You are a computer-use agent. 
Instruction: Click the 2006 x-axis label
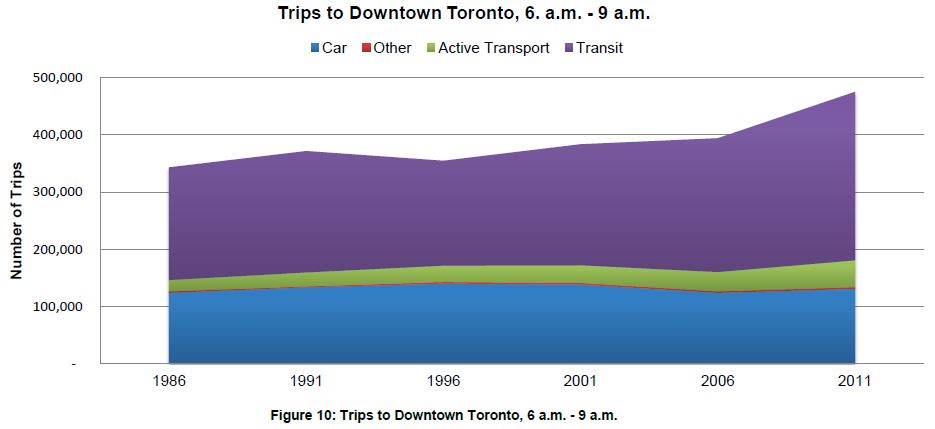point(718,381)
